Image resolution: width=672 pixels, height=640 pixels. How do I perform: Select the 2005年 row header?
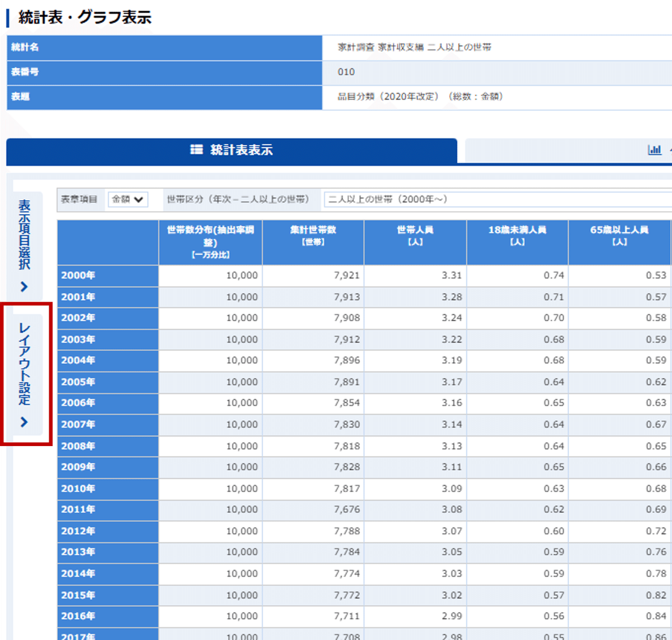tap(108, 382)
